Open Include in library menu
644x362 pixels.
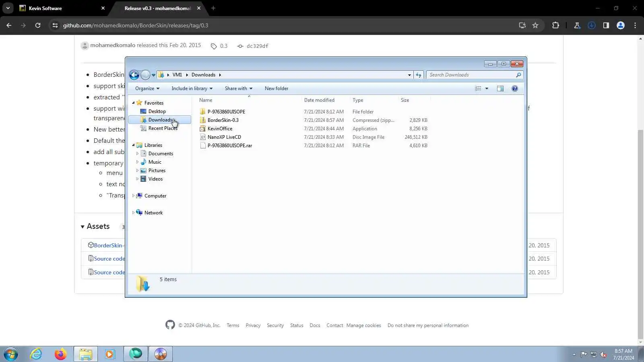pos(192,88)
